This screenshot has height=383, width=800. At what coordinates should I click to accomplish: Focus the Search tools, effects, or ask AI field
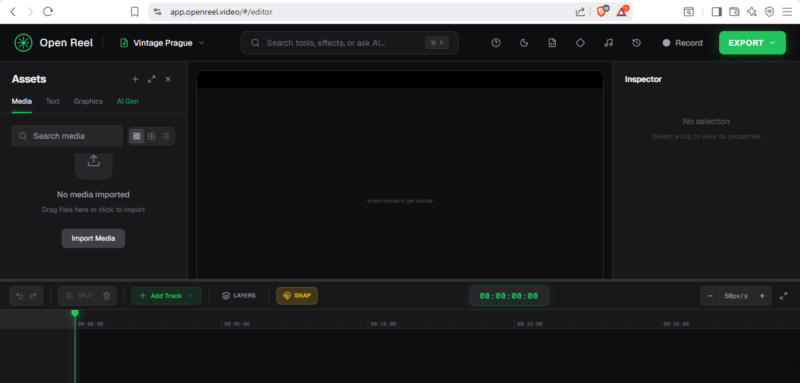(349, 43)
